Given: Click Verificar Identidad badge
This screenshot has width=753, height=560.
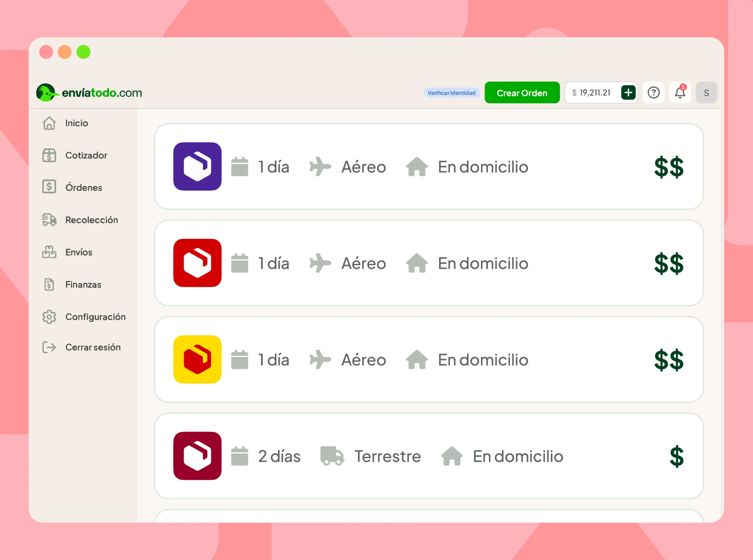Looking at the screenshot, I should 451,93.
